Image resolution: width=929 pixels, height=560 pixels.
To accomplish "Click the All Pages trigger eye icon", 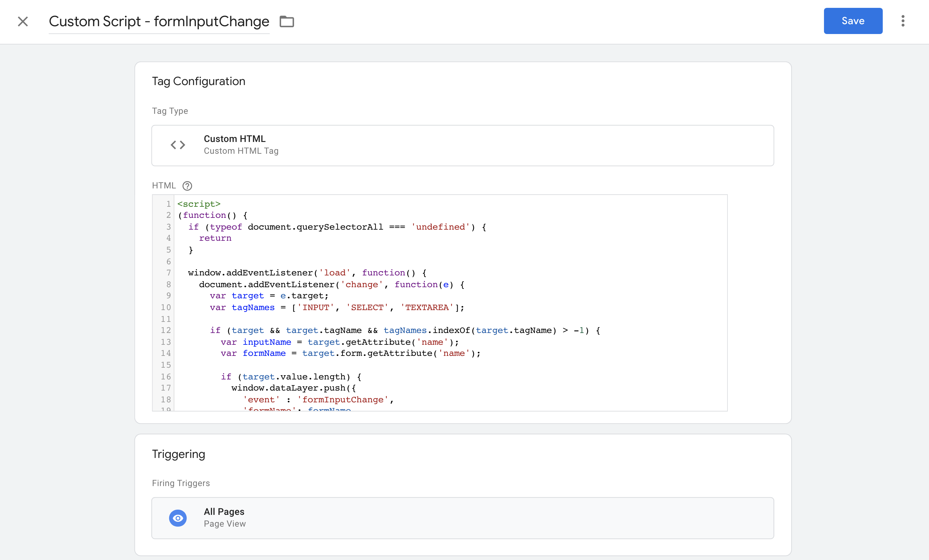I will tap(178, 518).
